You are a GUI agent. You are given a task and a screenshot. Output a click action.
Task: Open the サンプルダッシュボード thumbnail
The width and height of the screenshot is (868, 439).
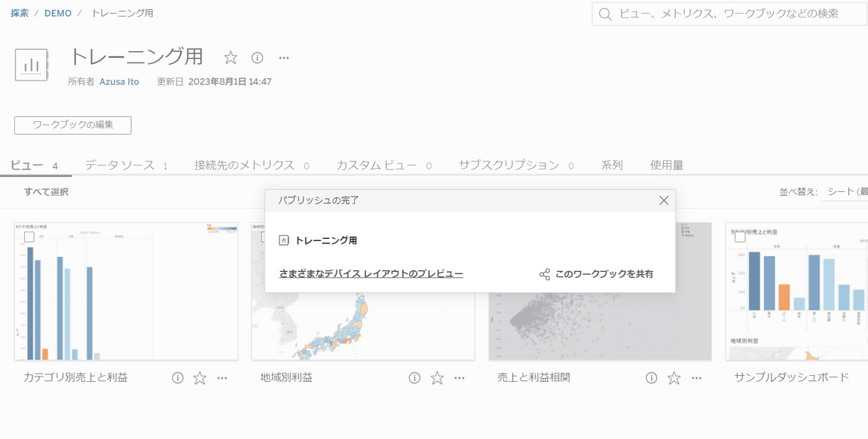796,291
